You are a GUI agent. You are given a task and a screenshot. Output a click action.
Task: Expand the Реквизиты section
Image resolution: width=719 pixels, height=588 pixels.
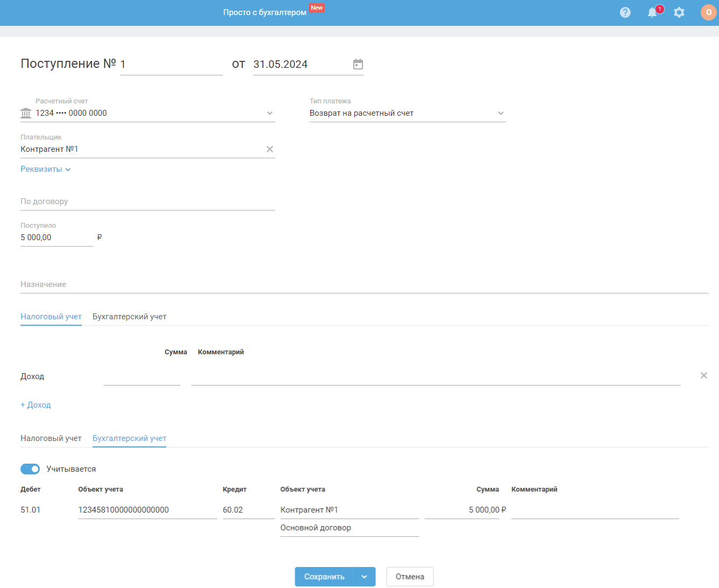pos(45,169)
